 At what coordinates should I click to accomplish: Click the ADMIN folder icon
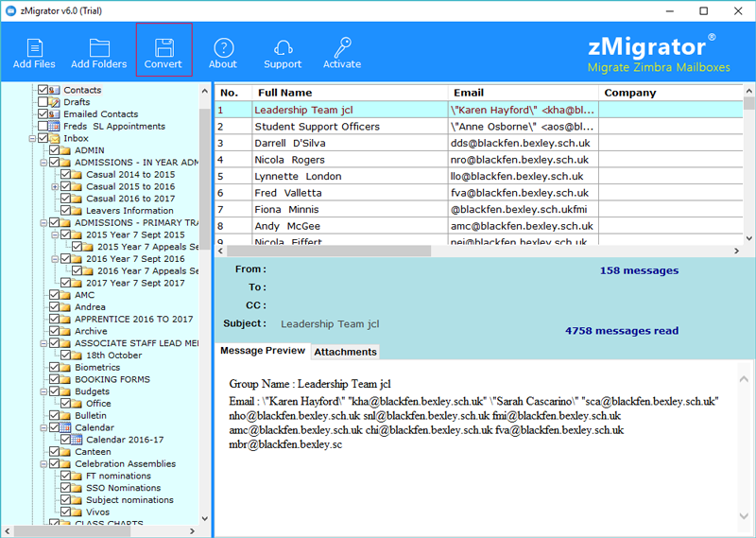click(65, 150)
